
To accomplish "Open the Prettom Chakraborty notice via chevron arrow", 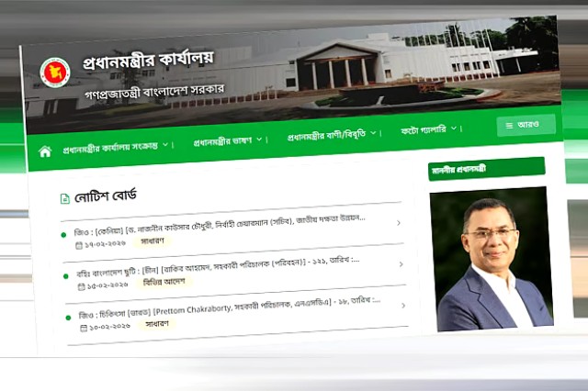I will (x=403, y=306).
